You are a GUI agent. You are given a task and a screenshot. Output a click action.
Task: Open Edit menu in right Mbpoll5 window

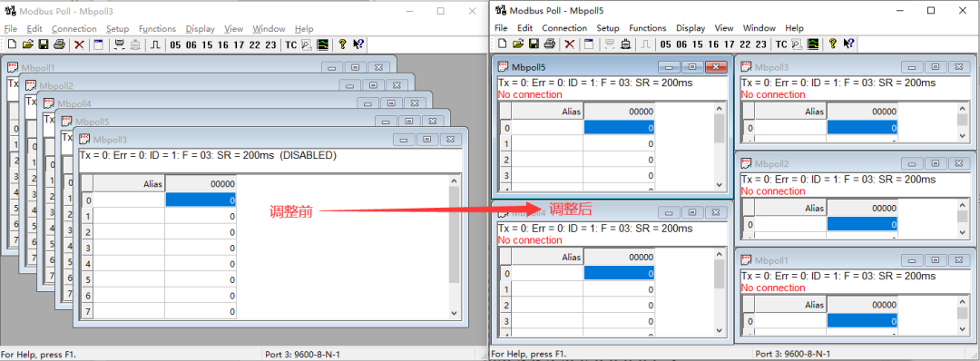pyautogui.click(x=525, y=28)
